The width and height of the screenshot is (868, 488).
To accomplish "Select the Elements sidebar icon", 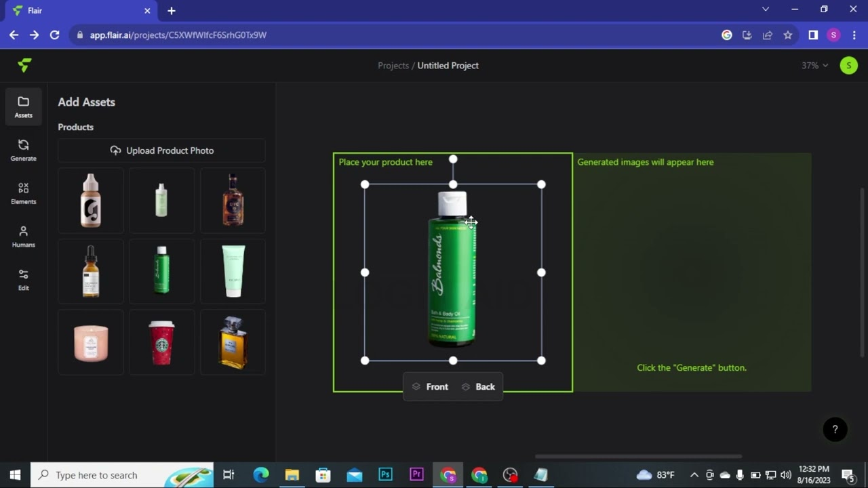I will click(x=23, y=193).
